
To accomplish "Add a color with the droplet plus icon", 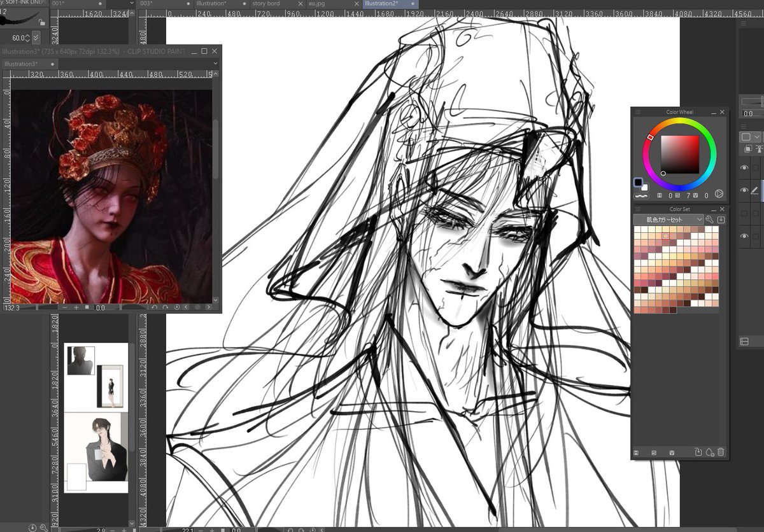I will click(x=710, y=452).
